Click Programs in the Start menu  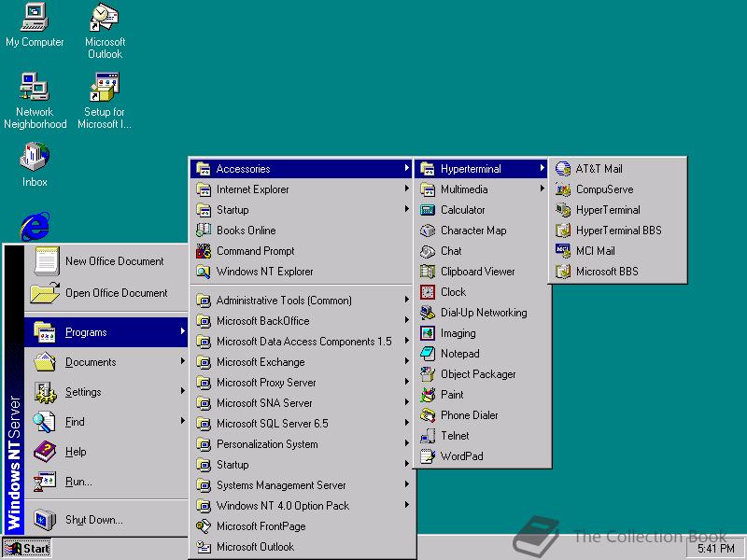106,332
